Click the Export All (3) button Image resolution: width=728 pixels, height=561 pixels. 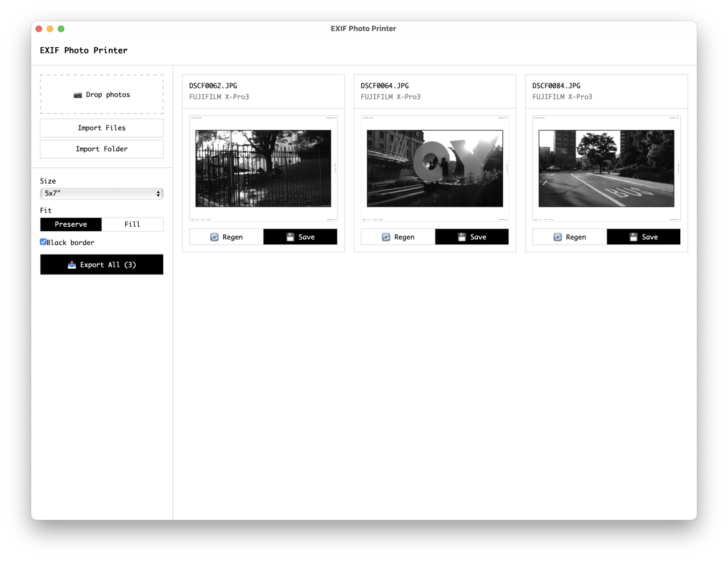pyautogui.click(x=101, y=264)
